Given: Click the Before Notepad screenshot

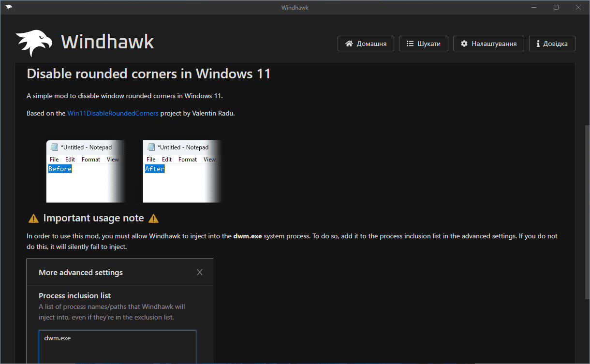Looking at the screenshot, I should (x=86, y=171).
